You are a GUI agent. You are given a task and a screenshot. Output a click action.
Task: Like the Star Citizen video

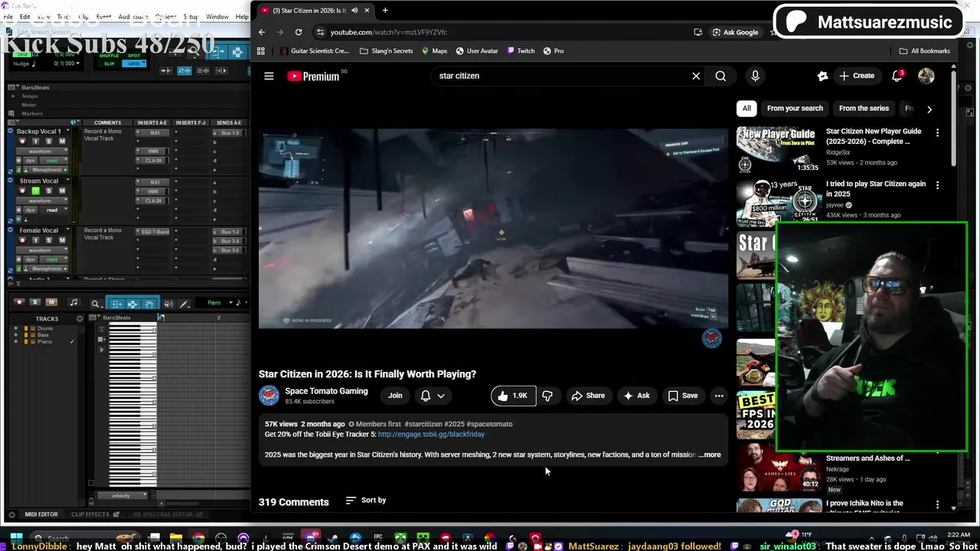click(x=513, y=396)
